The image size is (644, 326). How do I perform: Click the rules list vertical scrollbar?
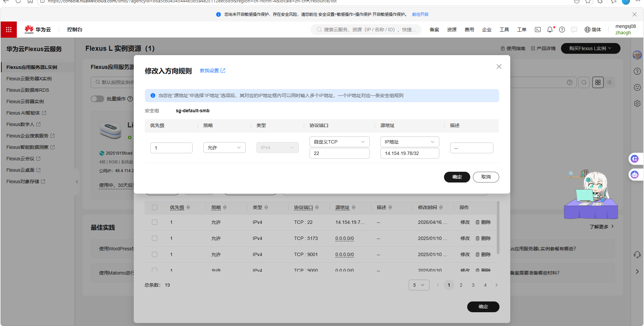coord(498,228)
